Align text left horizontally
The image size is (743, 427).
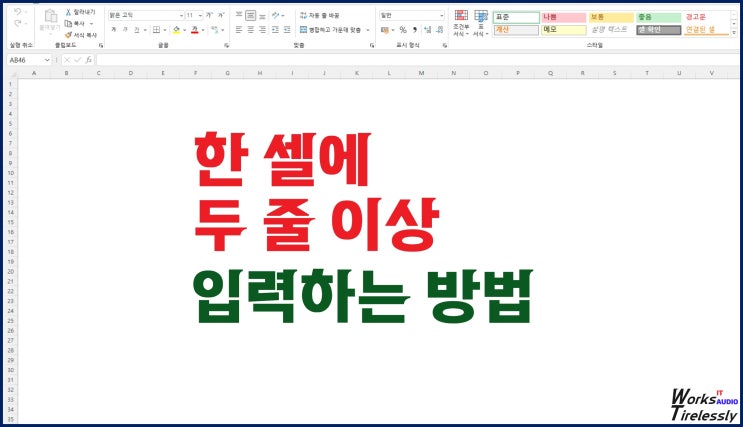(x=239, y=30)
